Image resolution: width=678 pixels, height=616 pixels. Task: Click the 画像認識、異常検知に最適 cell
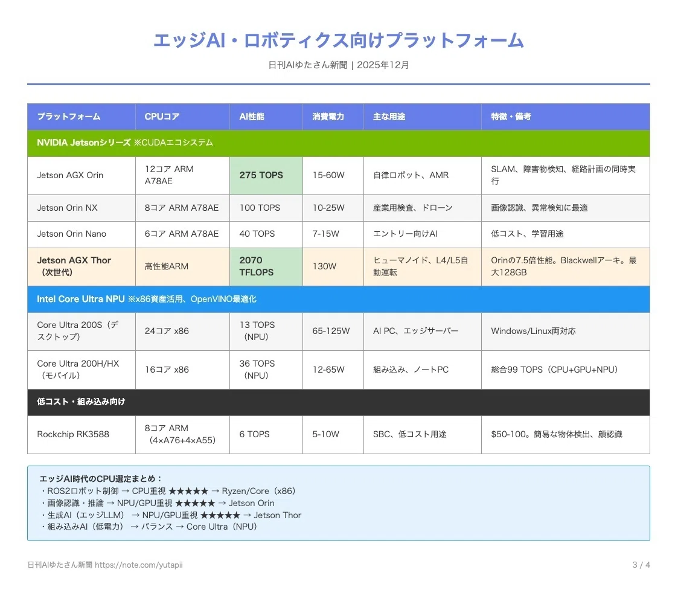click(566, 208)
